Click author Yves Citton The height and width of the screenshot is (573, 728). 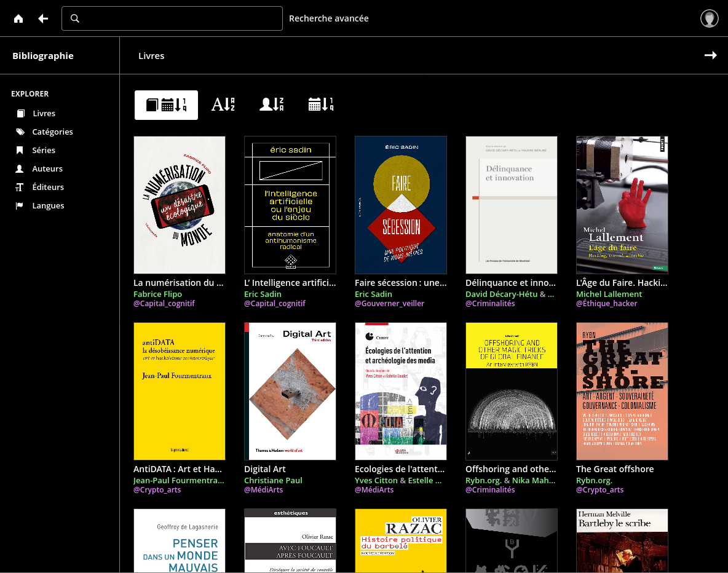click(x=376, y=481)
